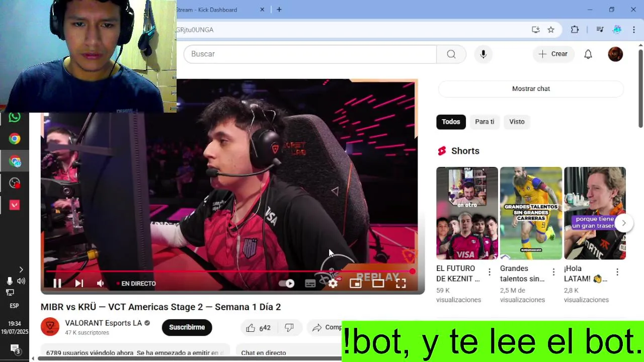
Task: Open options for the Grandes talentos short
Action: [x=553, y=273]
